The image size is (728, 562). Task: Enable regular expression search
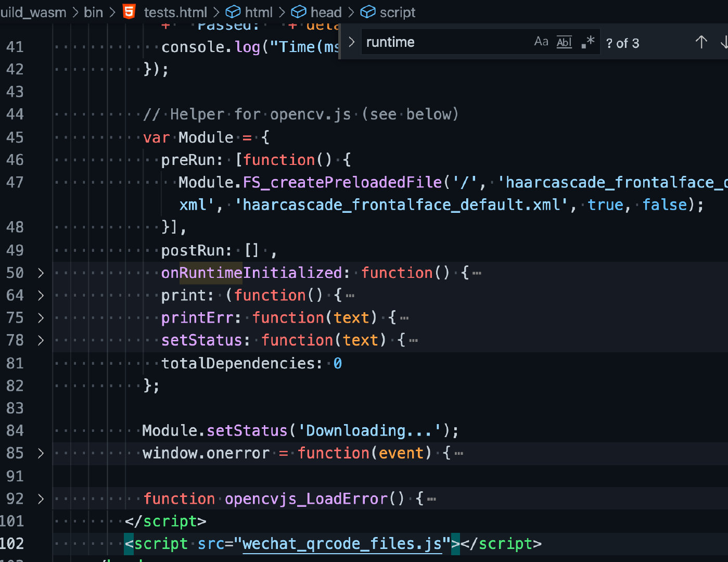click(587, 42)
